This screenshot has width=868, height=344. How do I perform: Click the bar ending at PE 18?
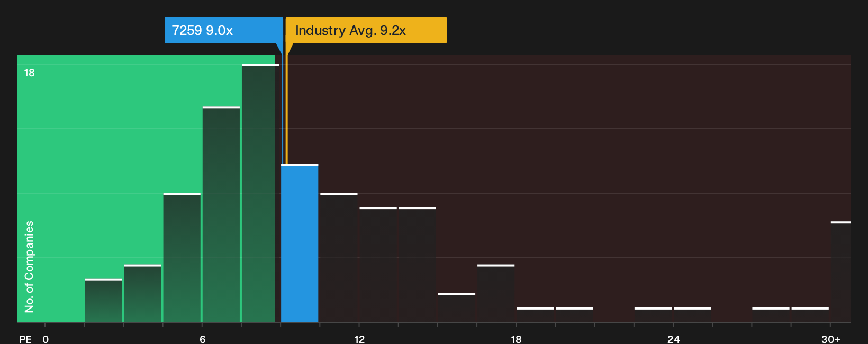pos(496,293)
